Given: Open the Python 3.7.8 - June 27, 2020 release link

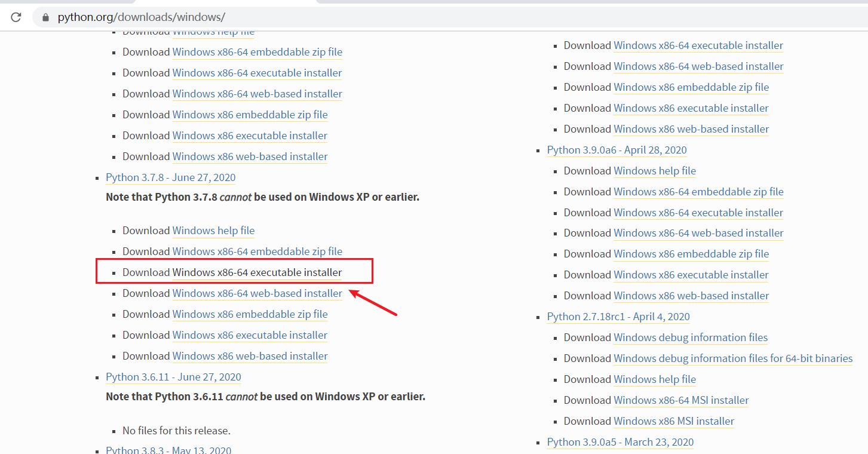Looking at the screenshot, I should 170,177.
